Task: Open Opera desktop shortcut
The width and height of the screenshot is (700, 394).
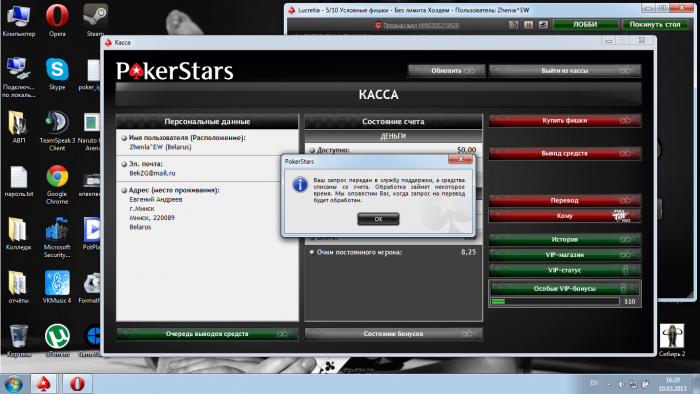Action: [57, 21]
